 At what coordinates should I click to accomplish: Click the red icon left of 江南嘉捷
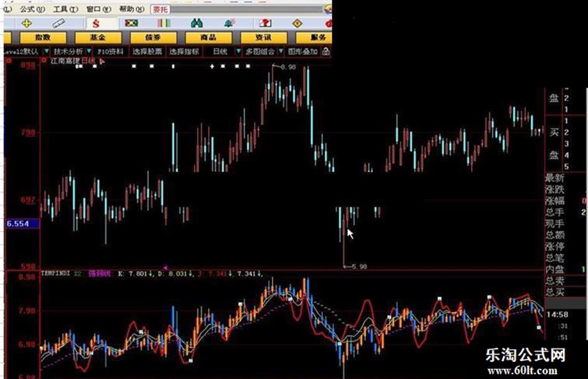[44, 60]
